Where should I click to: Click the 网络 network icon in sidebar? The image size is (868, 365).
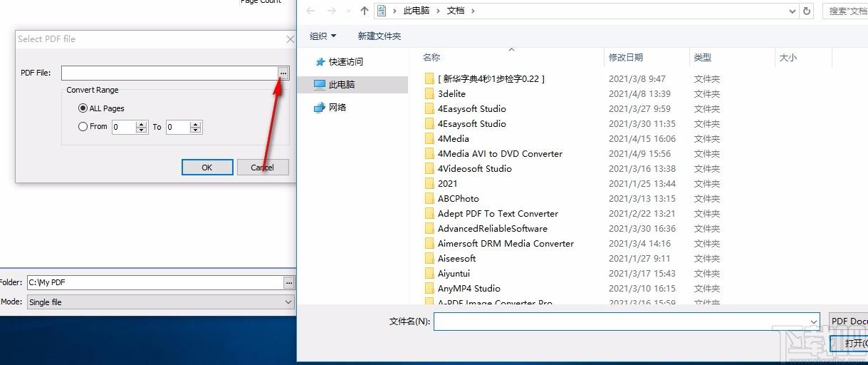click(x=320, y=107)
